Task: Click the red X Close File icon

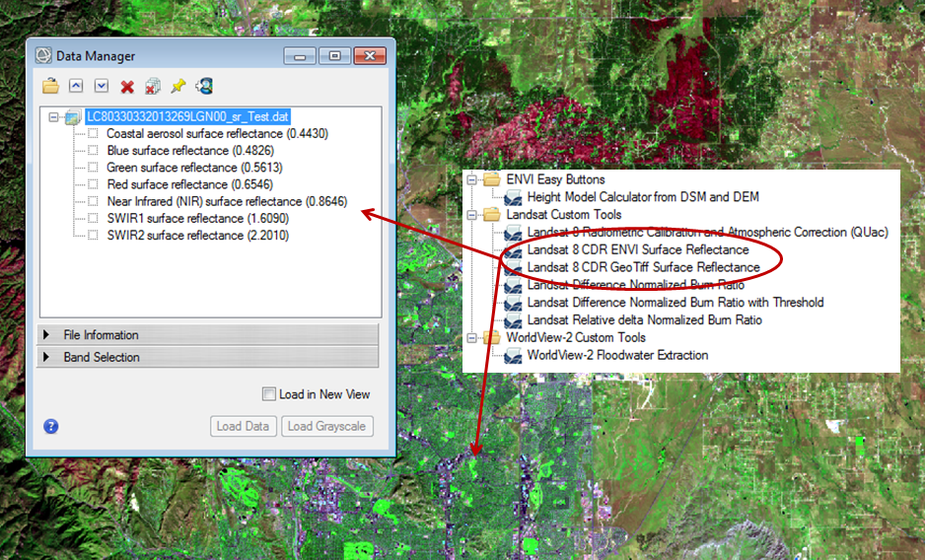Action: pyautogui.click(x=127, y=87)
